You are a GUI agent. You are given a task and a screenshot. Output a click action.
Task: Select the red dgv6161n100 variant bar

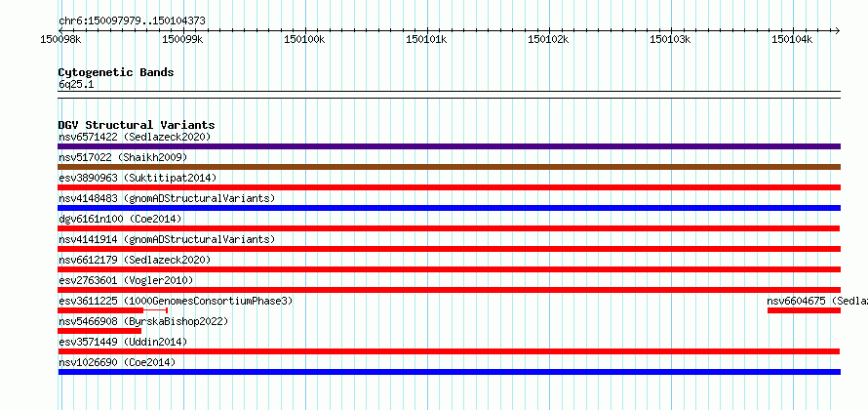pos(449,228)
